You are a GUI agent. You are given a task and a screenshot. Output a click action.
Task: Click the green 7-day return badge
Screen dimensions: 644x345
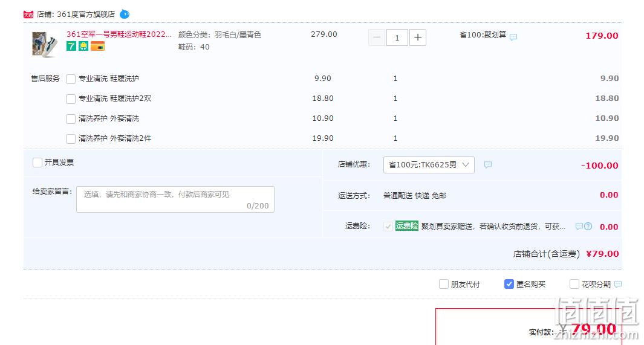pyautogui.click(x=71, y=47)
